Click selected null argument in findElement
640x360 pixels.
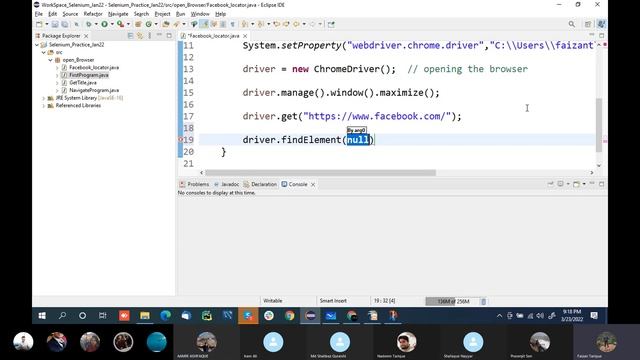[358, 140]
